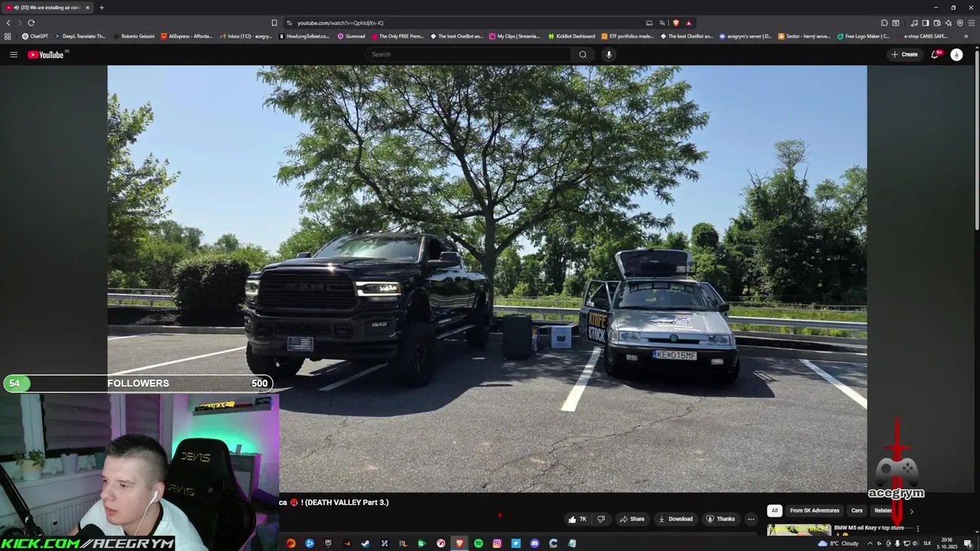Viewport: 980px width, 551px height.
Task: Open the YouTube notifications bell
Action: point(935,54)
